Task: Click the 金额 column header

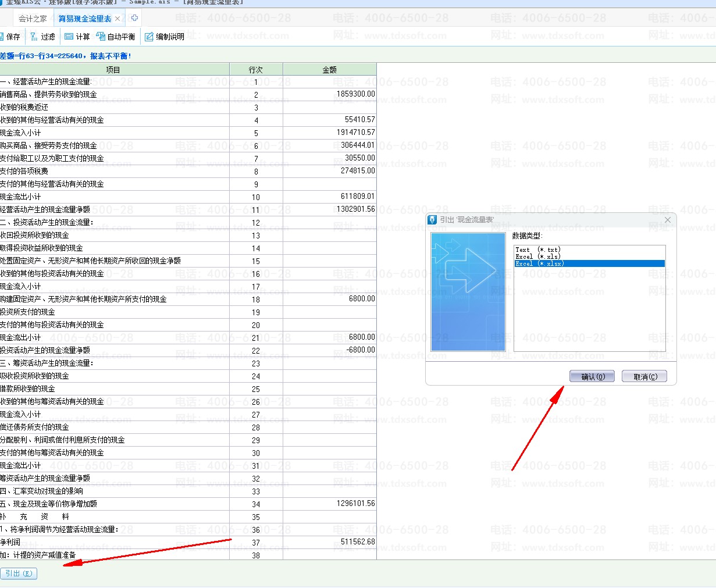Action: coord(329,70)
